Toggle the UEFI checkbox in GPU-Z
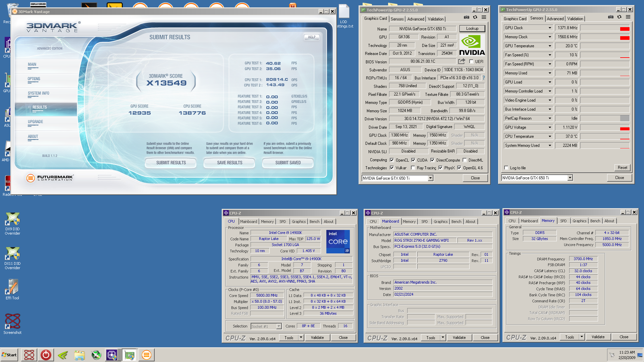The width and height of the screenshot is (644, 362). [x=471, y=61]
